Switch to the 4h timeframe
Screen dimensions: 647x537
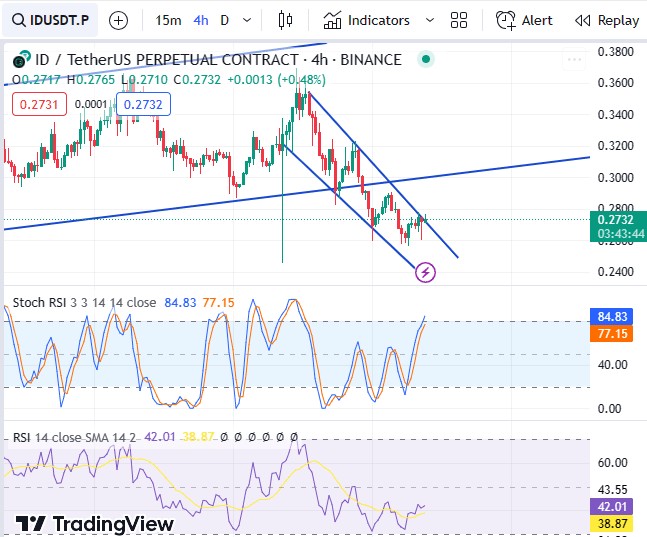201,20
